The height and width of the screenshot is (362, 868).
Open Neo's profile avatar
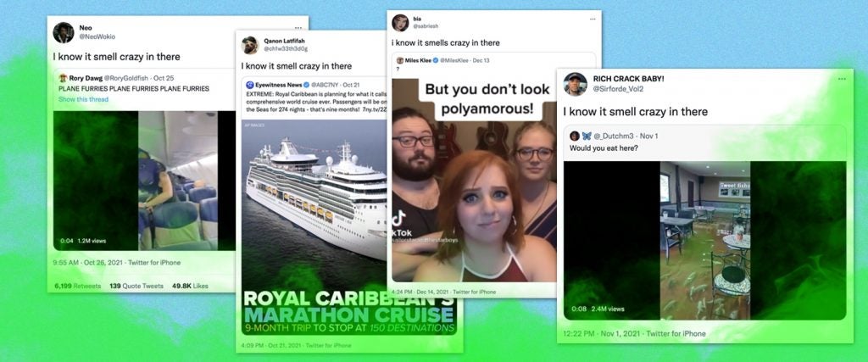click(64, 33)
